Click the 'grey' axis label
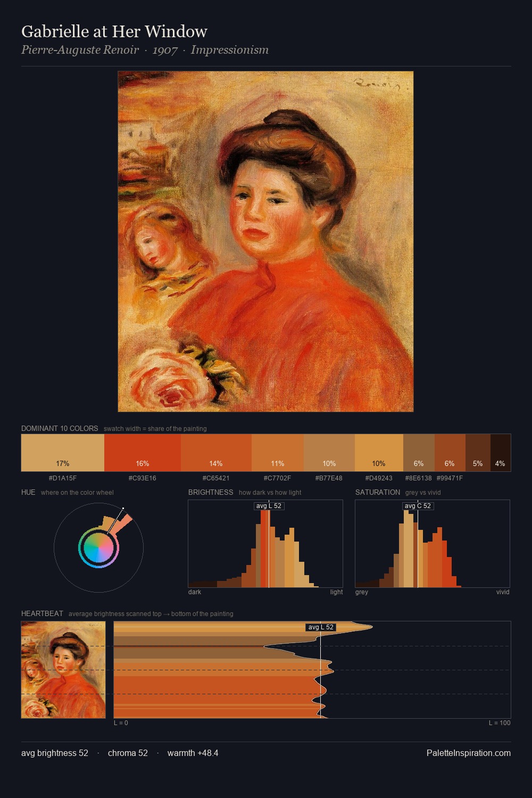Image resolution: width=532 pixels, height=798 pixels. pyautogui.click(x=362, y=592)
